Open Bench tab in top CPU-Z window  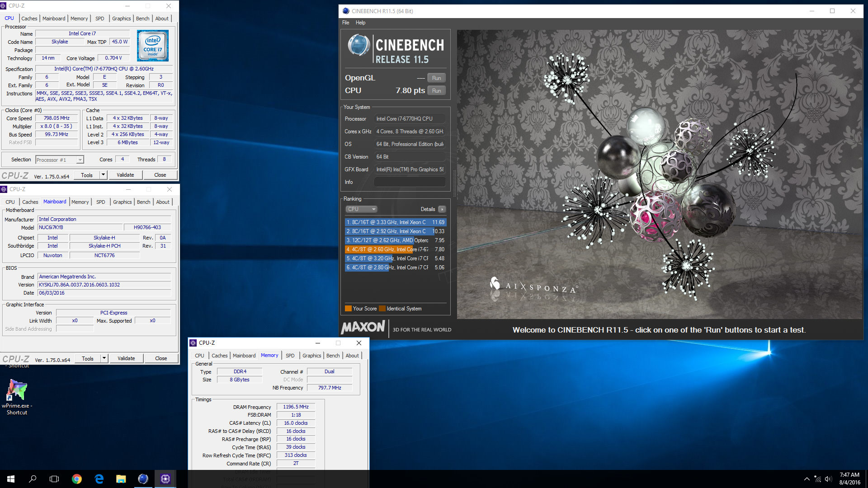pos(143,19)
